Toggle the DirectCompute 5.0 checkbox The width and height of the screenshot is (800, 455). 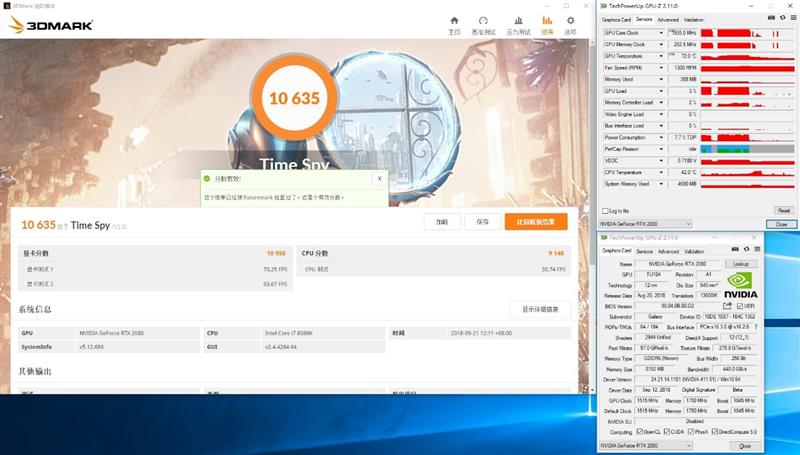715,432
